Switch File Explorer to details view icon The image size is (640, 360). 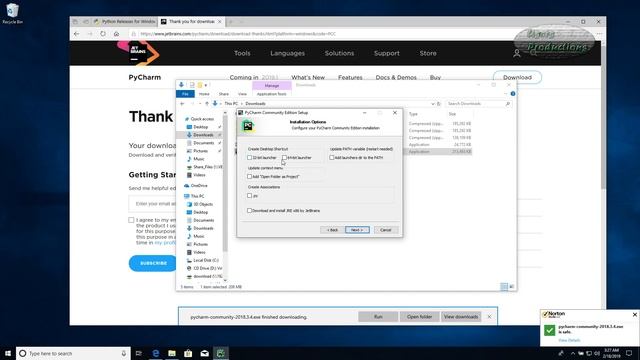click(x=504, y=287)
